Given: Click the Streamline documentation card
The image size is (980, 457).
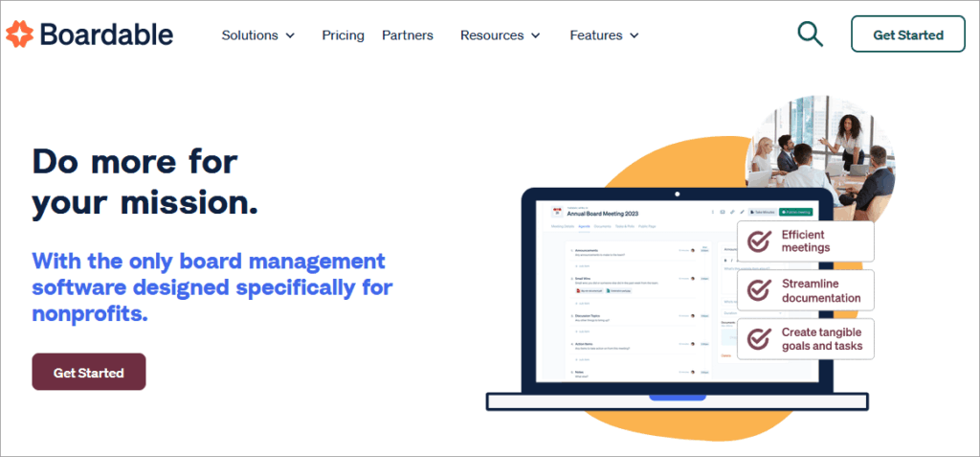Looking at the screenshot, I should 806,290.
